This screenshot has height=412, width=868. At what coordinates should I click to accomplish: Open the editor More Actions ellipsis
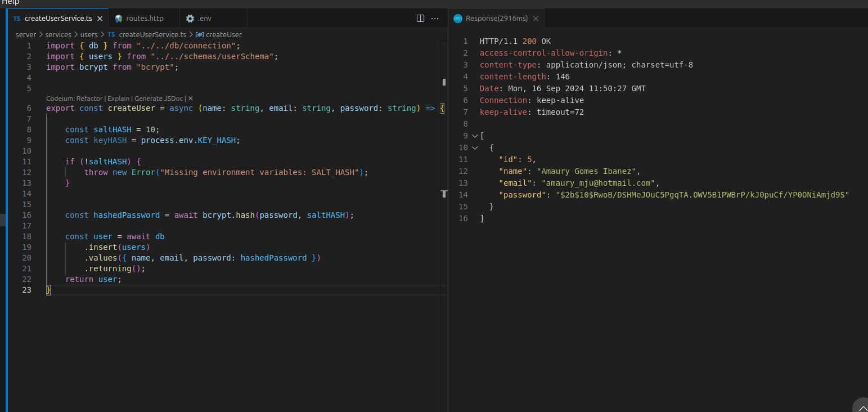(x=435, y=19)
